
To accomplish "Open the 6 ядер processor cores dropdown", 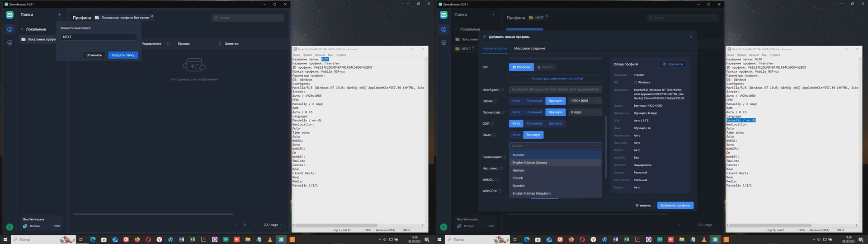I will coord(585,112).
